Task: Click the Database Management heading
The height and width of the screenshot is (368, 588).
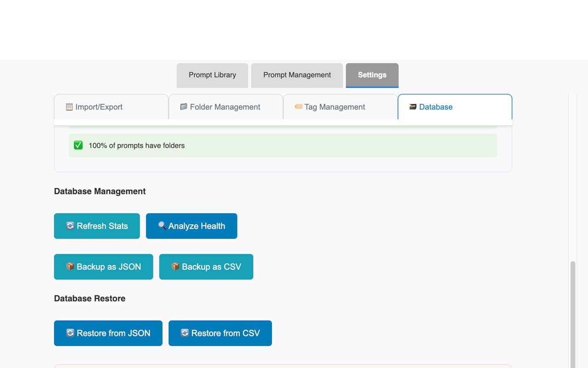Action: tap(100, 191)
